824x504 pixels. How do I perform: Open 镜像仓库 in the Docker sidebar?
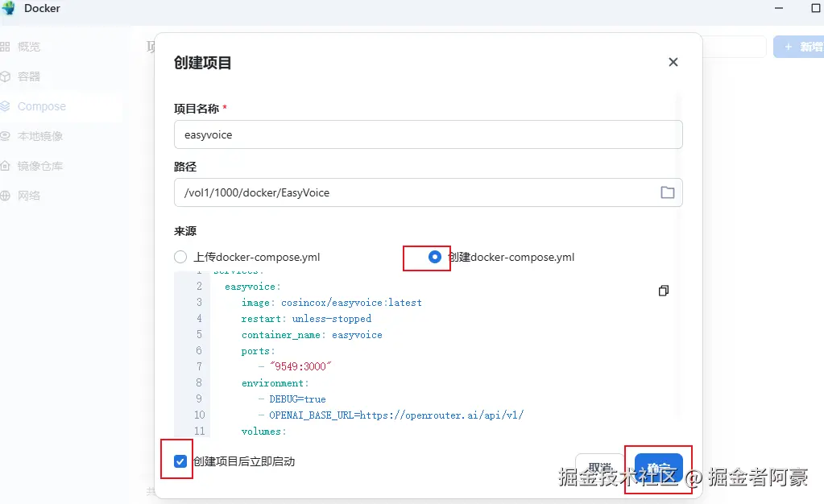tap(40, 166)
